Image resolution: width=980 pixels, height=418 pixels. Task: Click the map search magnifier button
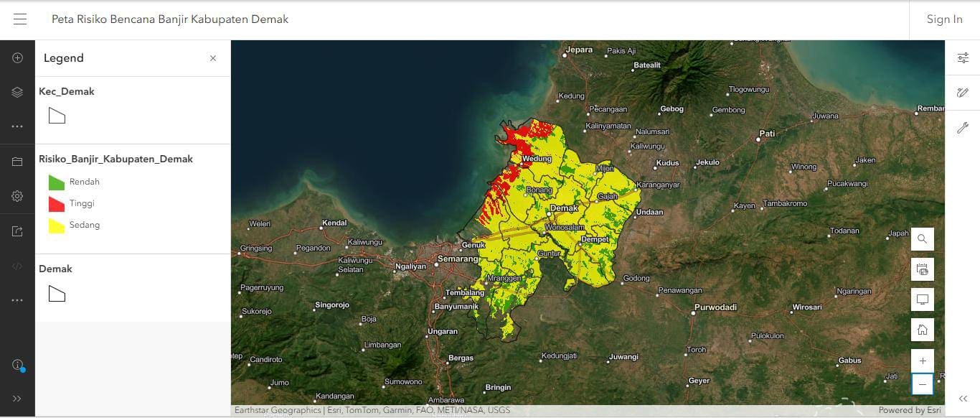923,239
